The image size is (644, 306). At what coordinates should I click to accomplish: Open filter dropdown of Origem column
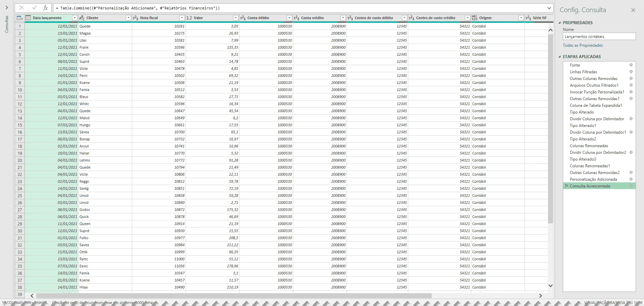click(521, 18)
